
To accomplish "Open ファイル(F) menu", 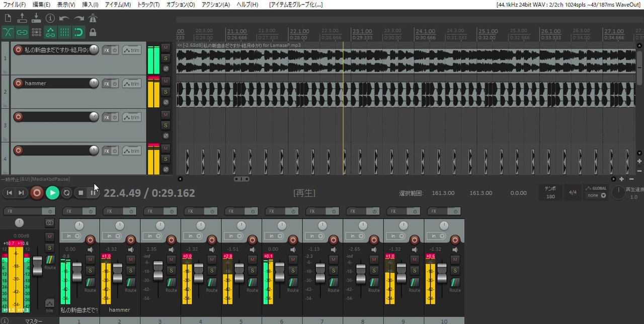I will [x=15, y=5].
